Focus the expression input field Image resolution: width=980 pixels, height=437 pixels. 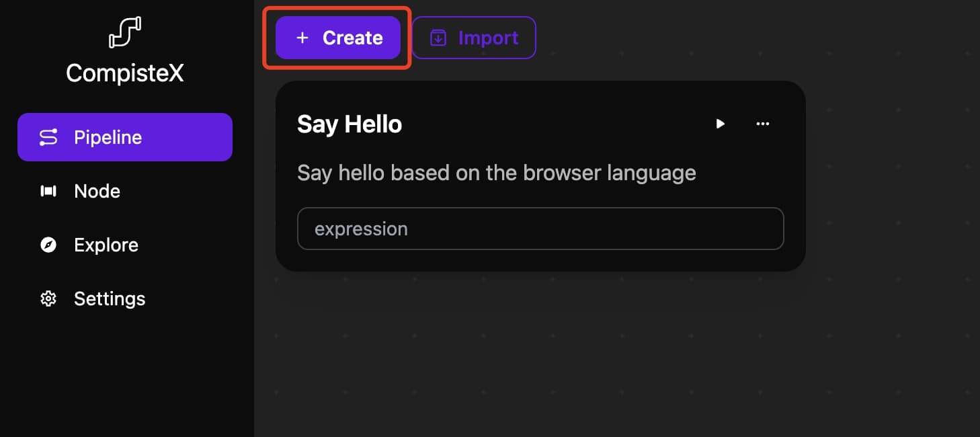(540, 229)
